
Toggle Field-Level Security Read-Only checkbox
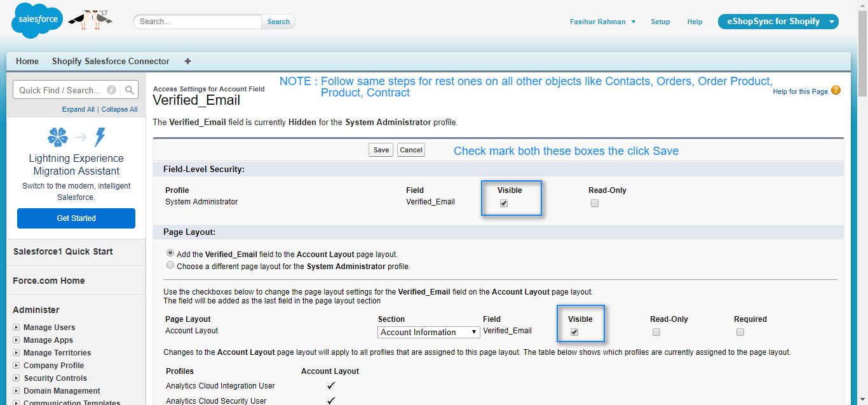click(595, 204)
